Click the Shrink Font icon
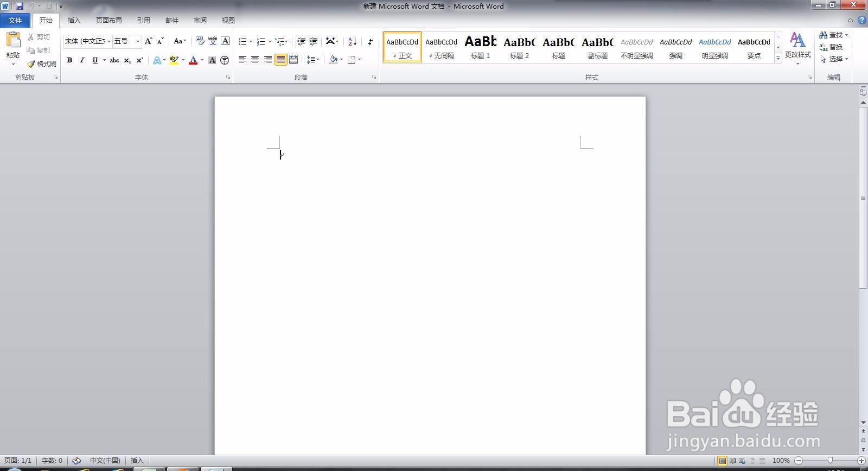Viewport: 868px width, 471px height. 160,41
